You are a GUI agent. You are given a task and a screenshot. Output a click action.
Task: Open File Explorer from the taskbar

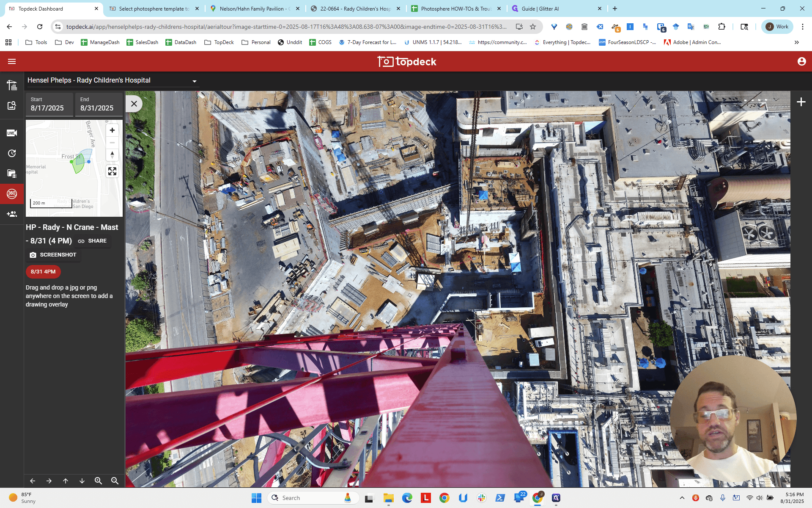click(x=388, y=498)
